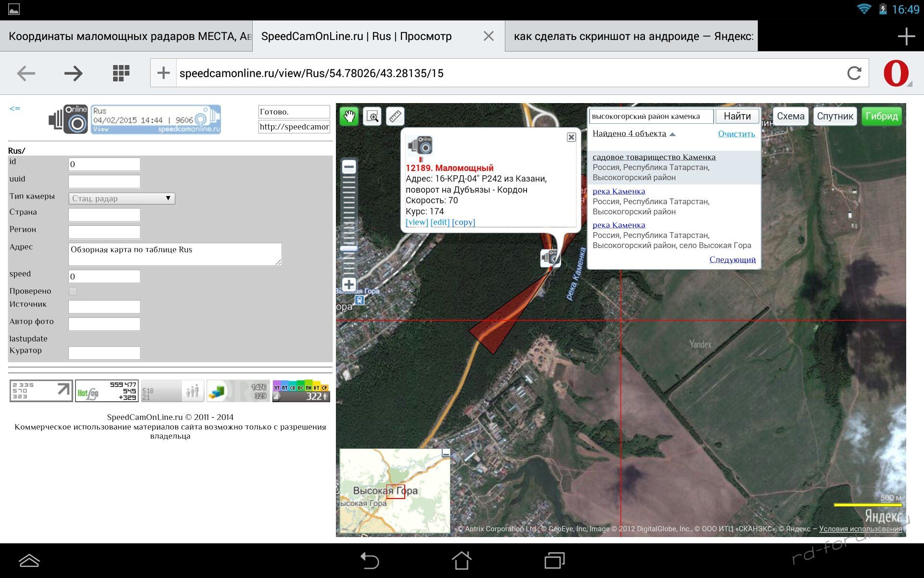Click the http://speedcamon link field

coord(294,127)
